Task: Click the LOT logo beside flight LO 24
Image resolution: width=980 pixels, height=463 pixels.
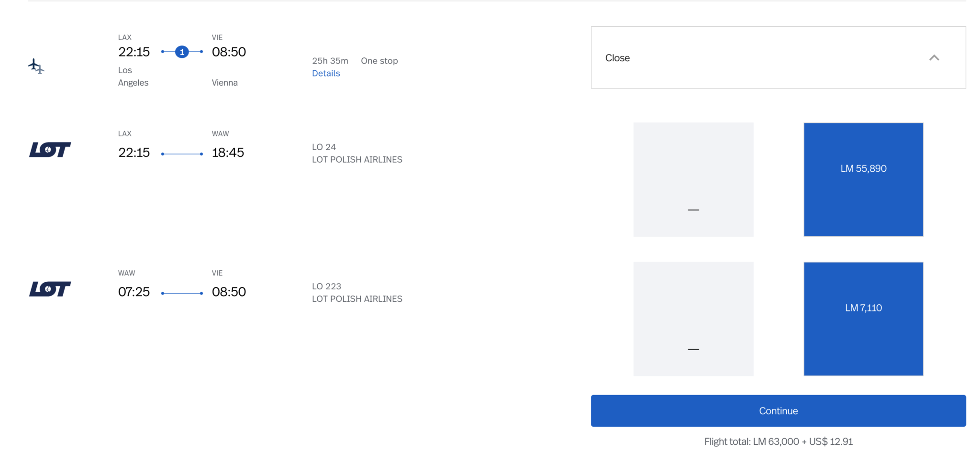Action: pyautogui.click(x=50, y=150)
